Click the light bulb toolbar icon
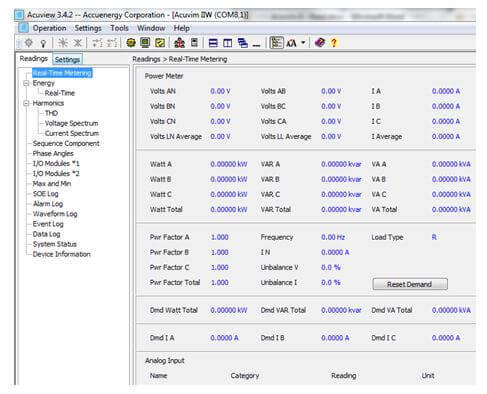487x394 pixels. pyautogui.click(x=43, y=43)
